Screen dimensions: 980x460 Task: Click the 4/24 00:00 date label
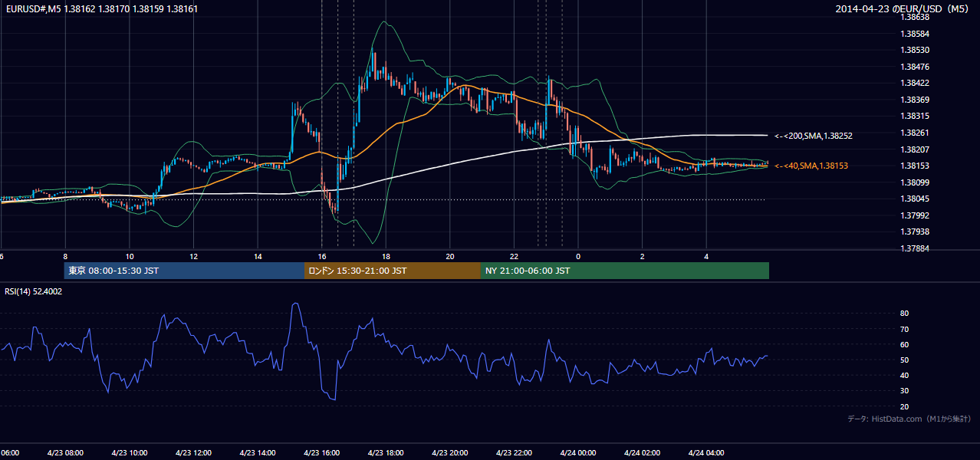pyautogui.click(x=578, y=453)
